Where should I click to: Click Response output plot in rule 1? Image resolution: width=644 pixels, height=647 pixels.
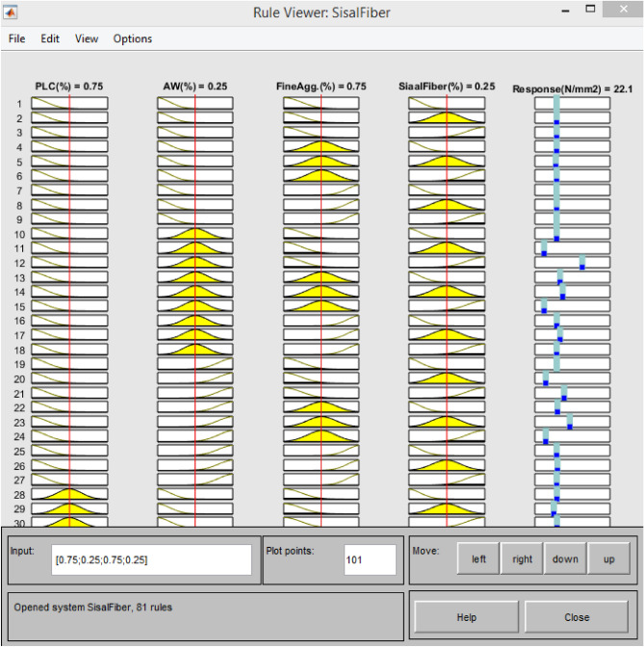coord(572,103)
